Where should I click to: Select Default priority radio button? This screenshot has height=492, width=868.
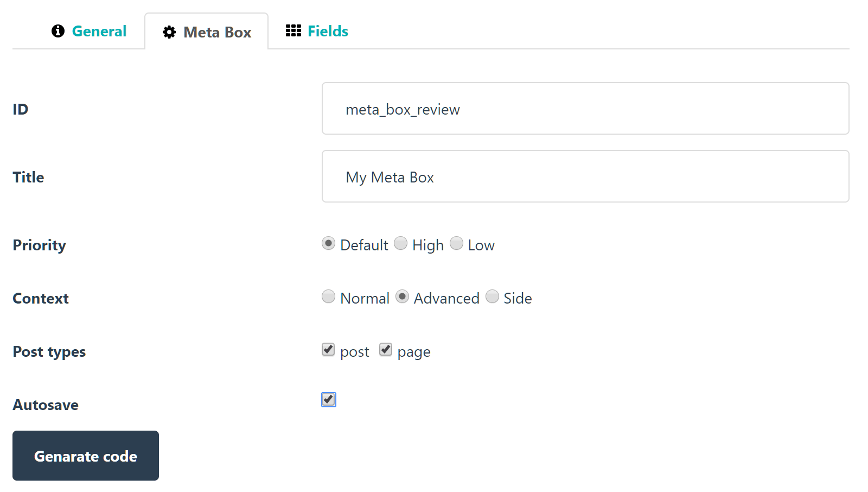click(x=328, y=243)
